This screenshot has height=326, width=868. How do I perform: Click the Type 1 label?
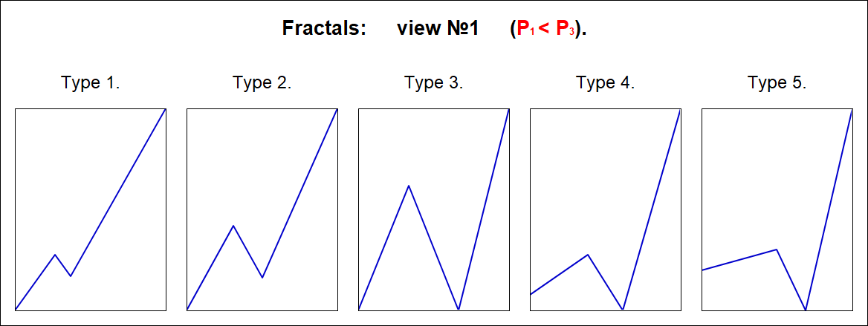[x=90, y=82]
